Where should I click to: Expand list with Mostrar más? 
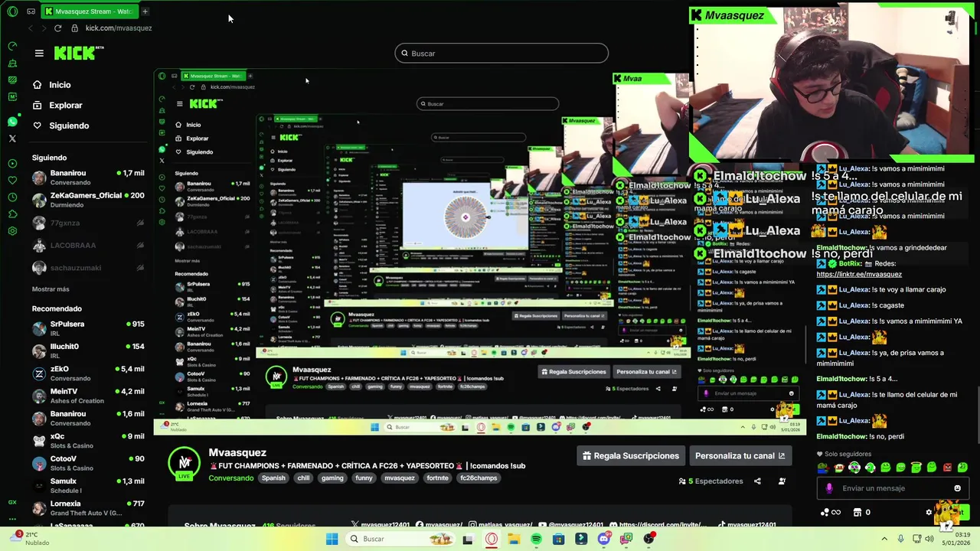coord(51,289)
